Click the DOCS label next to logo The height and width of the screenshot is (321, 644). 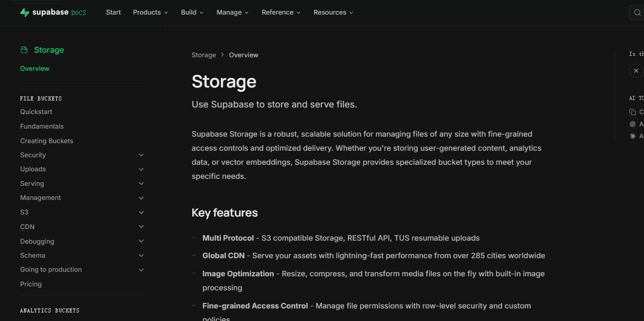pos(78,13)
